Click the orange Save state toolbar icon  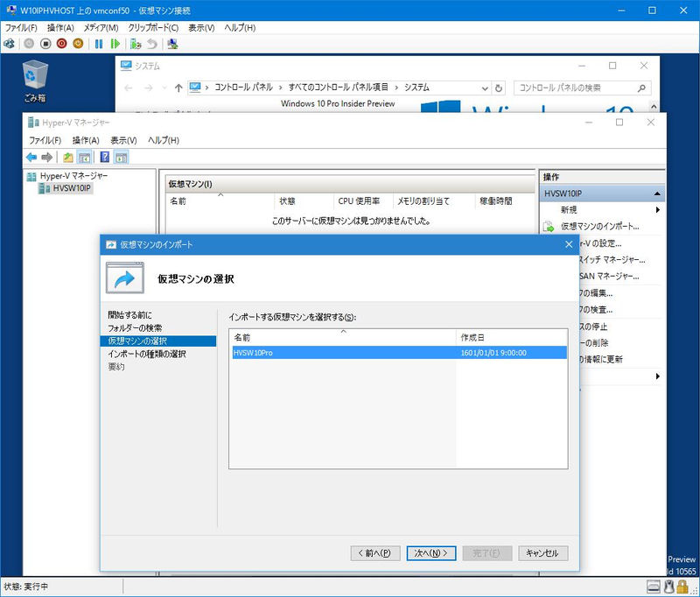click(x=78, y=44)
